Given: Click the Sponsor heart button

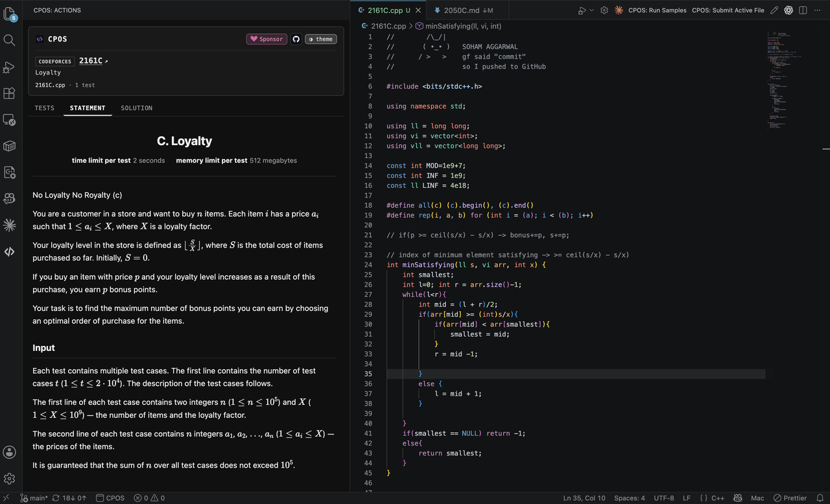Looking at the screenshot, I should coord(267,39).
